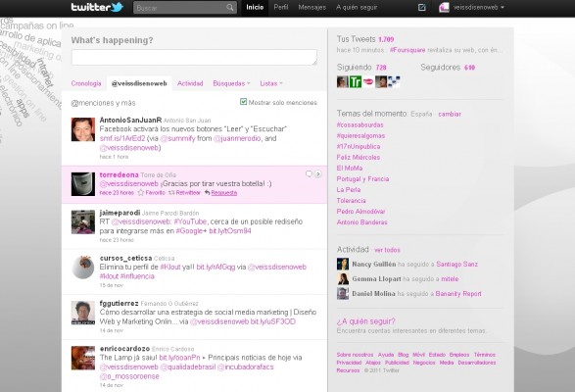This screenshot has height=392, width=575.
Task: Click ver todos next to Actividad
Action: coord(387,250)
